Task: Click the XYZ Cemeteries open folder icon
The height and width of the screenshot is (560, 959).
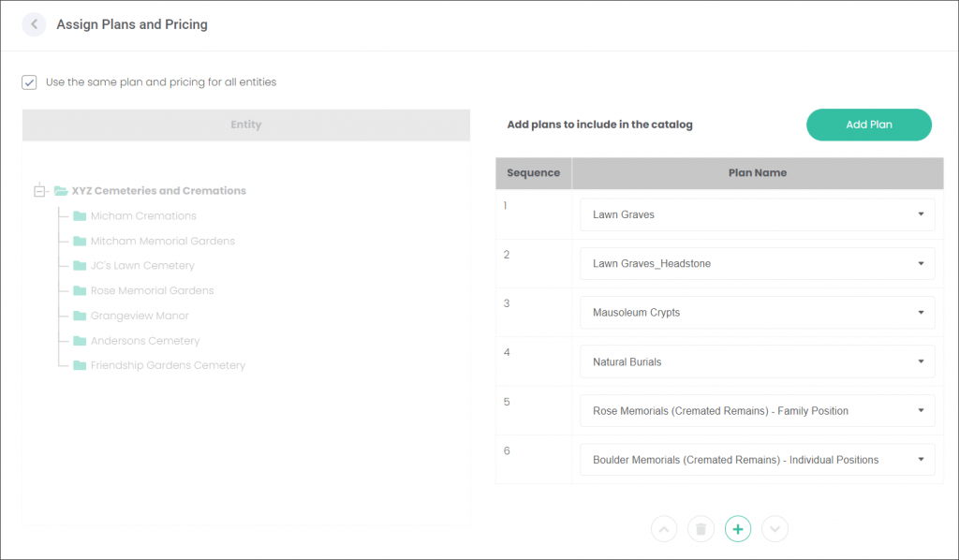Action: coord(61,191)
